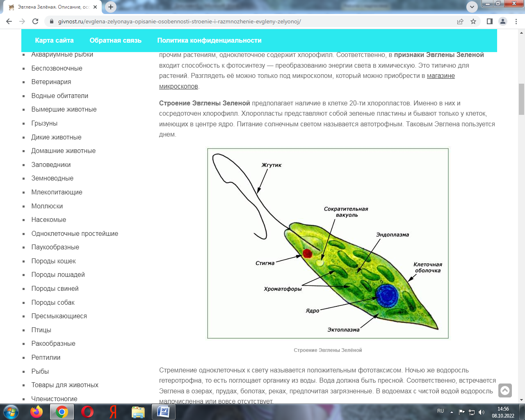Screen dimensions: 525x420
Task: Close the Эвглена Зелёная tab
Action: (x=95, y=7)
